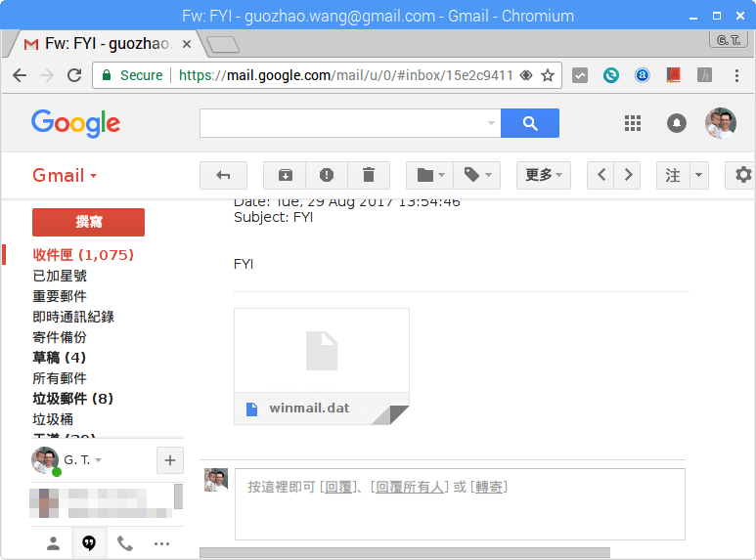Go to the older conversation arrow
This screenshot has width=756, height=560.
(x=627, y=175)
